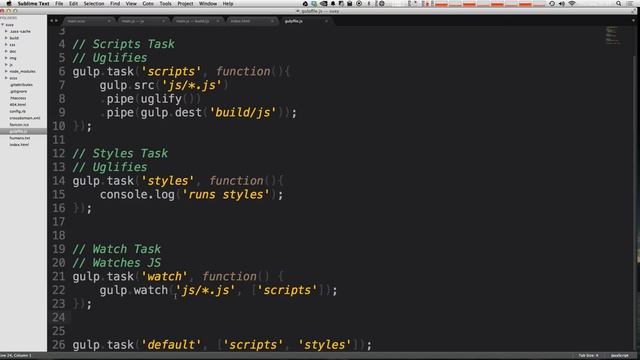Click the volume icon in menu bar
The width and height of the screenshot is (640, 360).
coord(562,3)
